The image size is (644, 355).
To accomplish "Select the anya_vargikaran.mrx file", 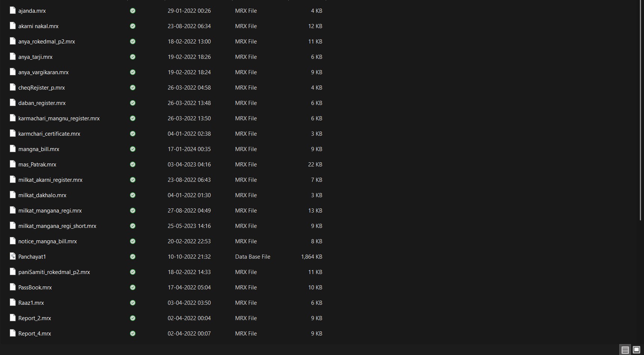I will 43,72.
